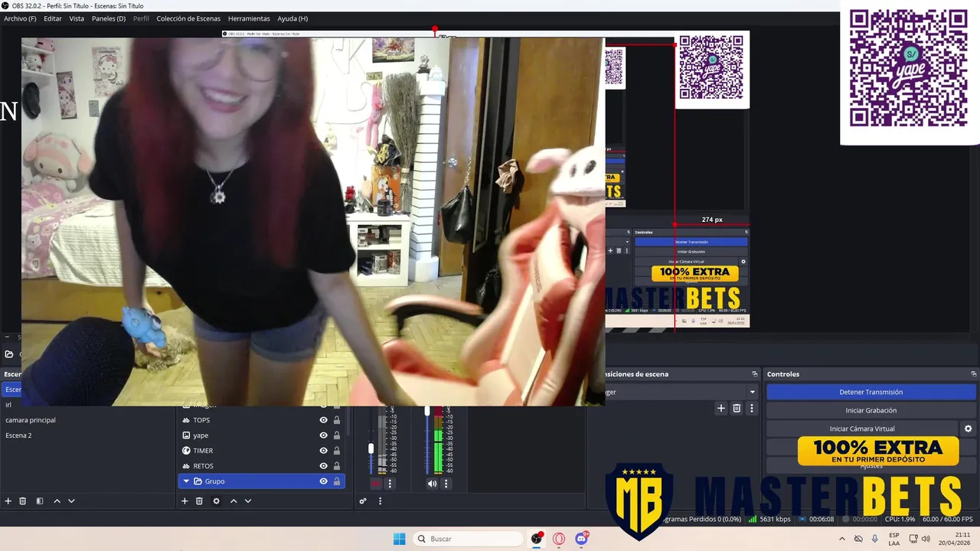Hide the TIMER source
Viewport: 980px width, 551px height.
click(323, 451)
